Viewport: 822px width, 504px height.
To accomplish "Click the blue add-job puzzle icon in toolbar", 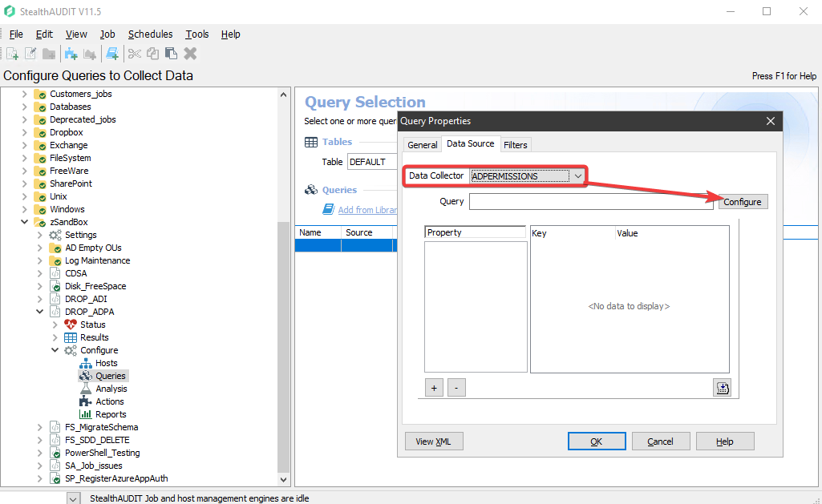I will [x=71, y=51].
